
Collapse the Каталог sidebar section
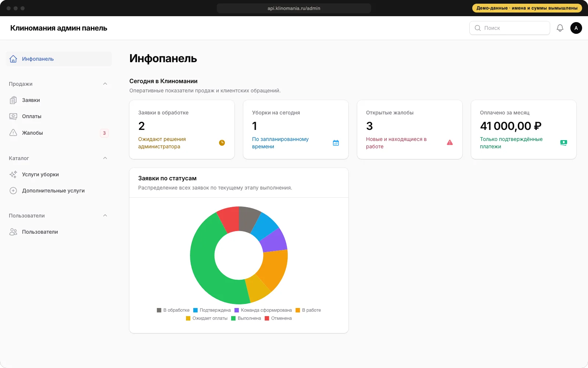coord(105,158)
